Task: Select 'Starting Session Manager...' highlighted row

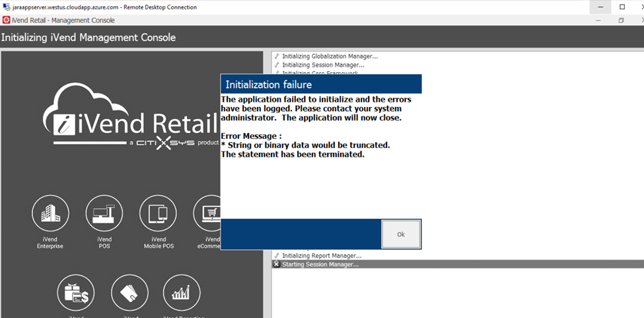Action: [x=458, y=264]
